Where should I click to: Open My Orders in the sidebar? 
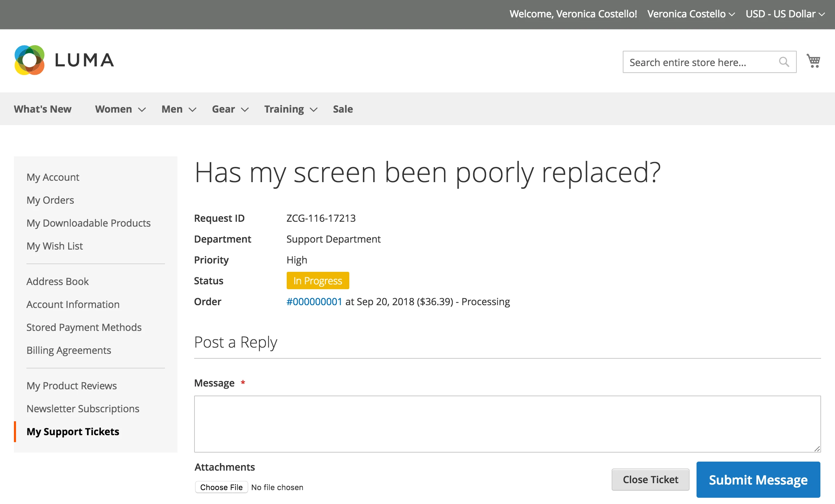pyautogui.click(x=50, y=200)
